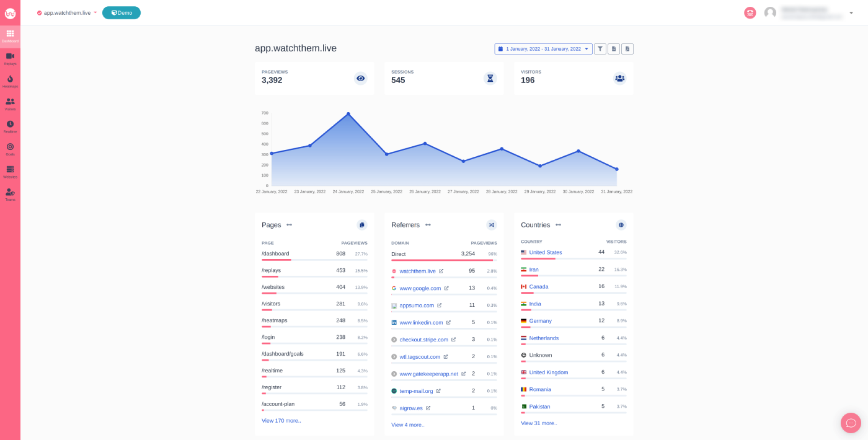Select Germany in Countries list

point(540,321)
